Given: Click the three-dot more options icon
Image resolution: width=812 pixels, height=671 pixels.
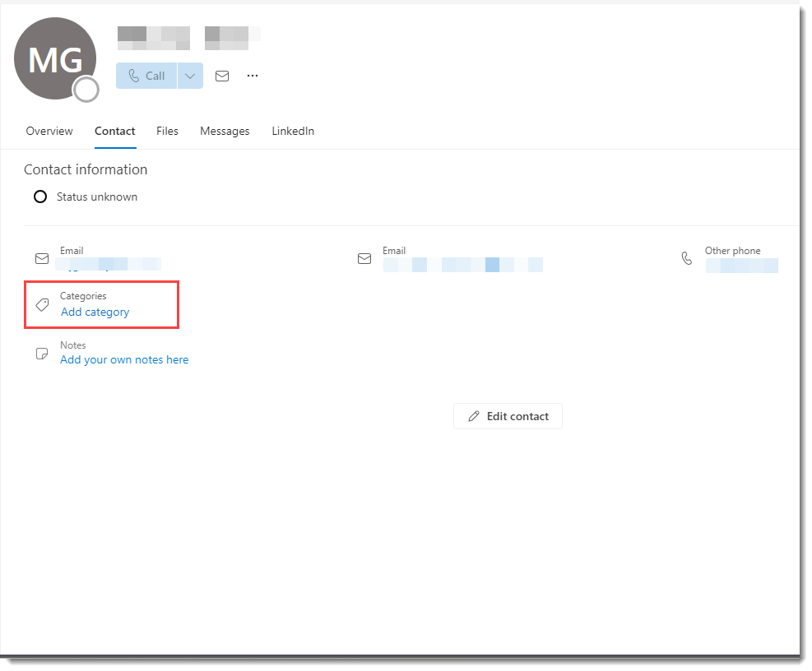Looking at the screenshot, I should (252, 76).
